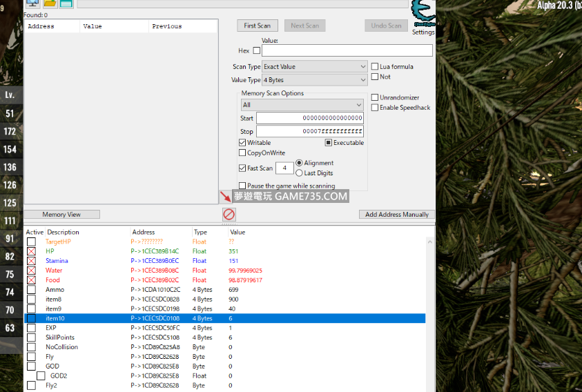This screenshot has width=582, height=392.
Task: Unfreeze the HP entry's active box
Action: point(31,251)
